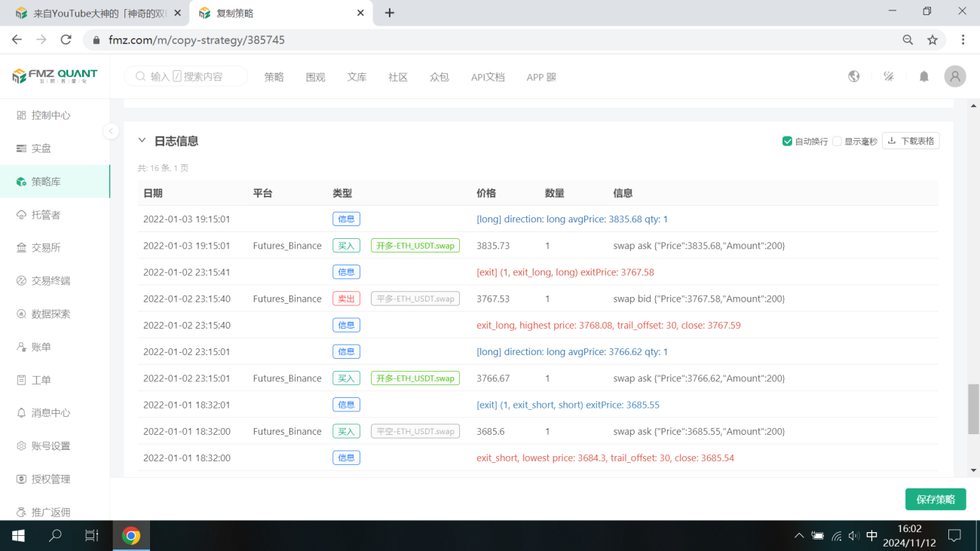Open a new browser tab
980x551 pixels.
pyautogui.click(x=390, y=13)
